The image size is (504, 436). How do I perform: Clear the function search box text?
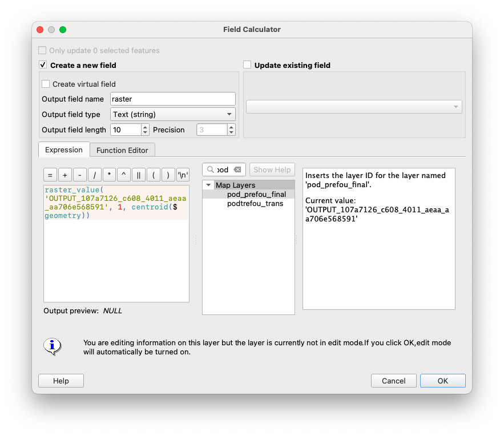coord(237,169)
